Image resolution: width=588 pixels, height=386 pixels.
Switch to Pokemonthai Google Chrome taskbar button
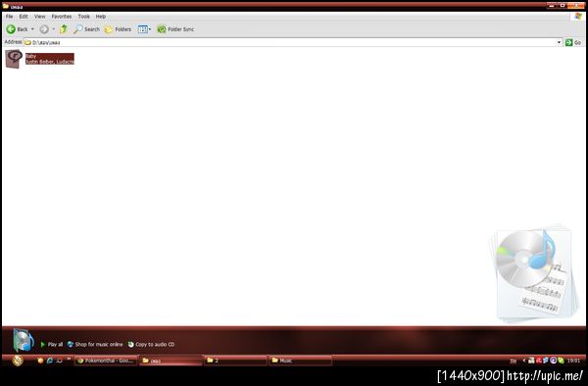coord(106,361)
